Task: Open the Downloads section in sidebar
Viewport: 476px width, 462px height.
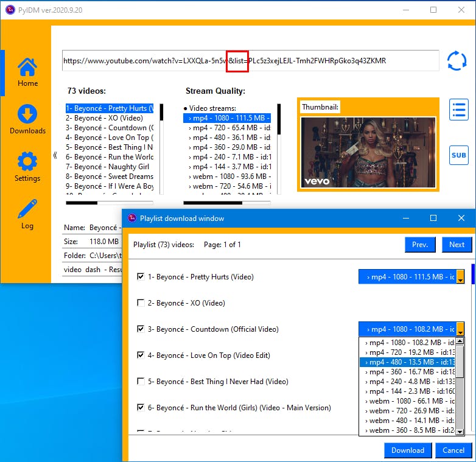Action: (27, 119)
